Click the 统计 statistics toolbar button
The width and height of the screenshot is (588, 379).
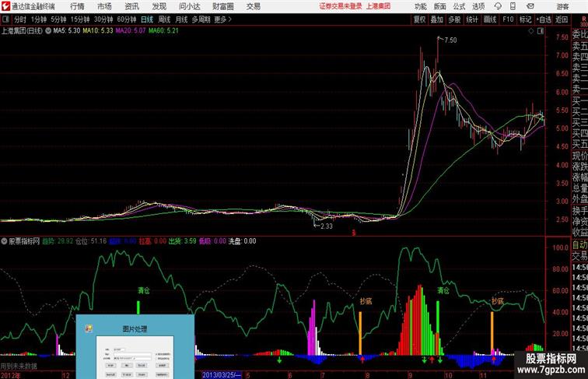coord(472,19)
